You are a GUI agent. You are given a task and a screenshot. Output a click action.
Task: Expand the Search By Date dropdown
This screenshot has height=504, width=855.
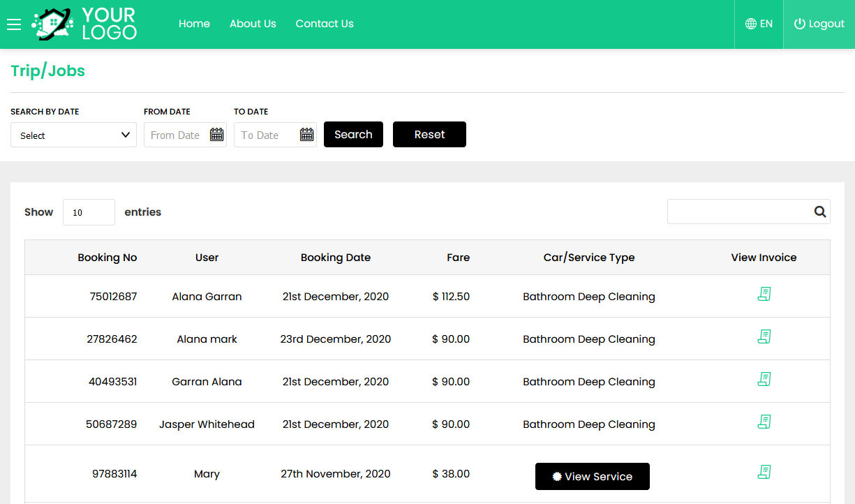[73, 135]
